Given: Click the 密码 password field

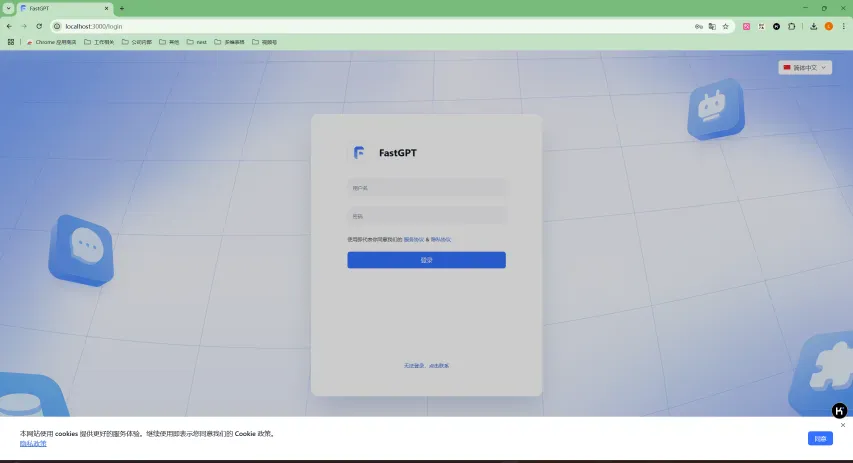Looking at the screenshot, I should [x=426, y=216].
